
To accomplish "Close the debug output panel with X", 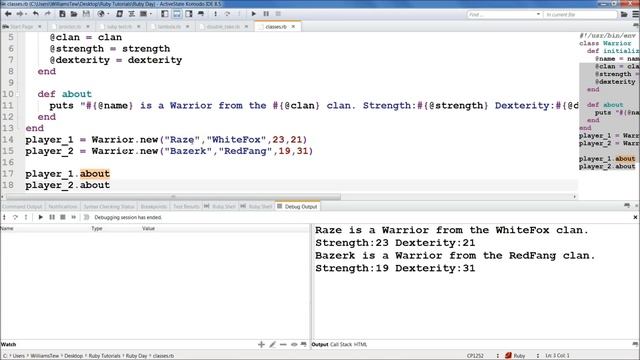I will (635, 218).
